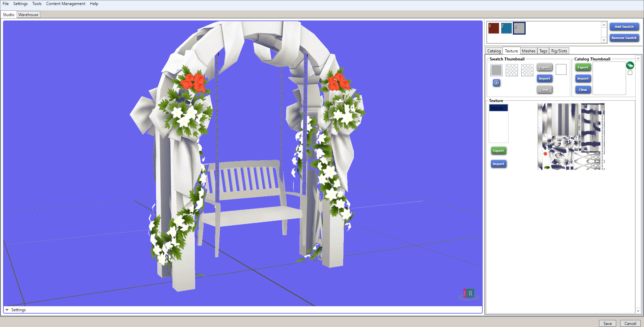The width and height of the screenshot is (644, 327).
Task: Click the Cancel button
Action: click(630, 323)
